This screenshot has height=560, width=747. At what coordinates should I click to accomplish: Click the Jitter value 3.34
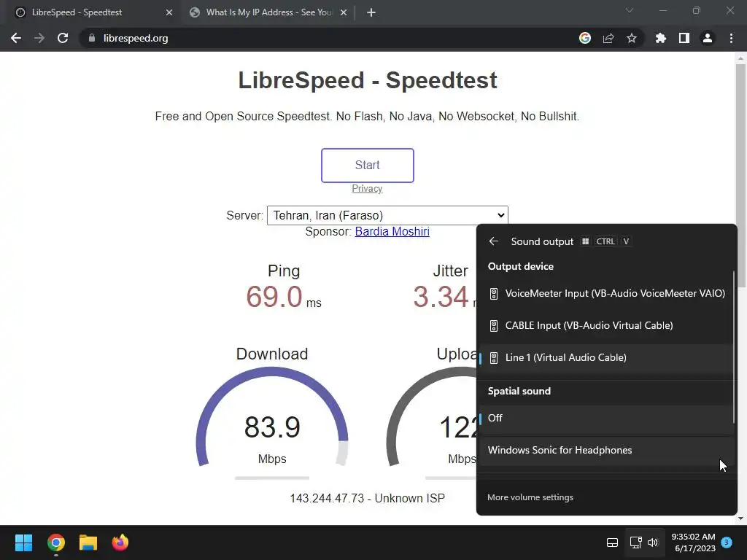tap(441, 297)
